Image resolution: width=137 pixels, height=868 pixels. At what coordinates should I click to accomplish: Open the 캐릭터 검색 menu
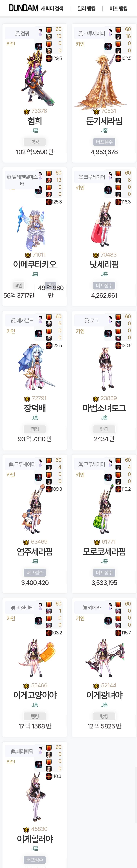click(x=52, y=8)
